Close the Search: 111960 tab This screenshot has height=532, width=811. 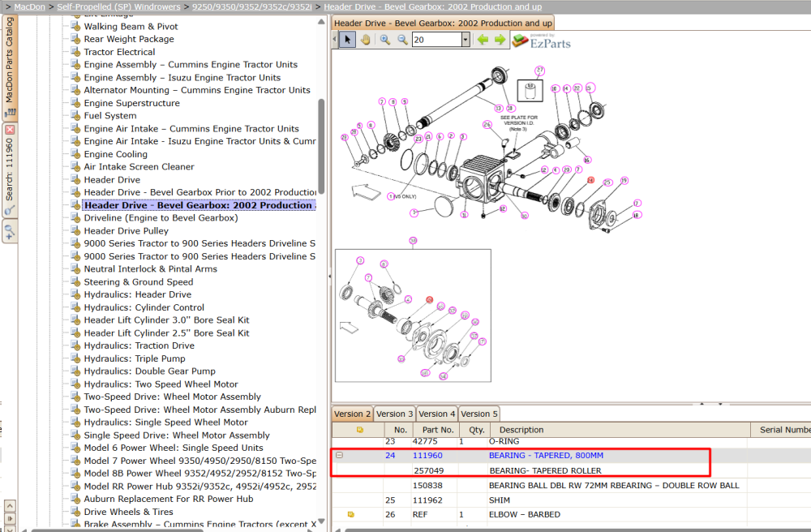(9, 130)
